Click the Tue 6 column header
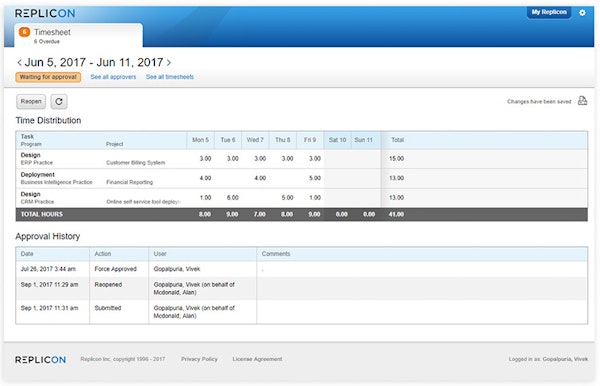The image size is (600, 386). [228, 140]
